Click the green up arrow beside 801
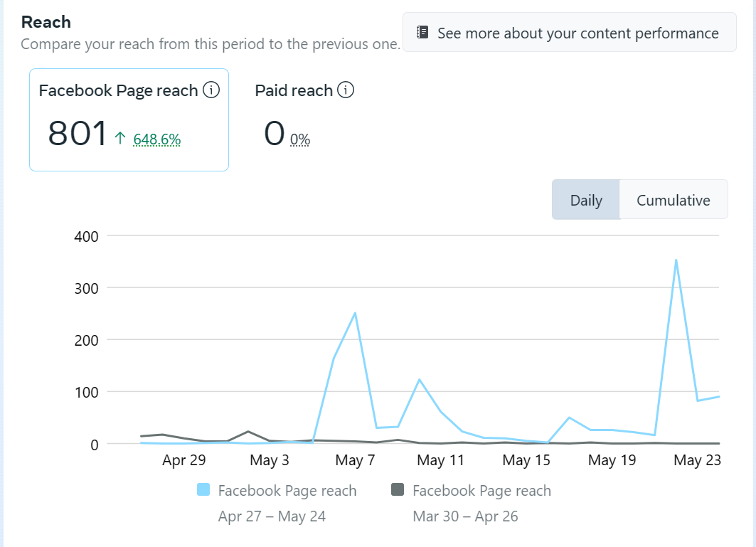 pos(120,139)
